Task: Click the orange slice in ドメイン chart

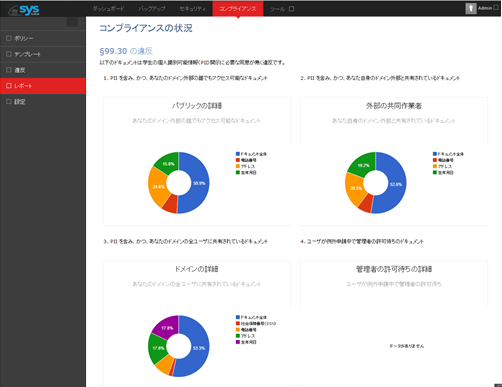Action: click(165, 364)
